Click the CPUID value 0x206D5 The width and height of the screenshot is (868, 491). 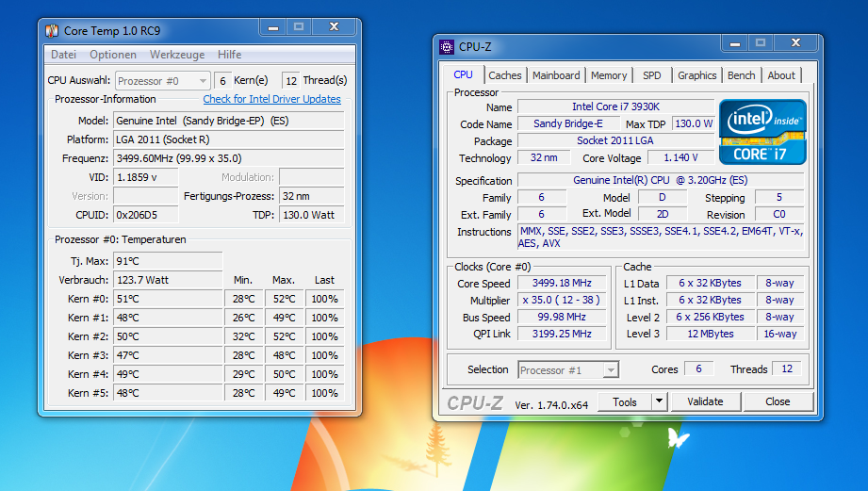146,215
